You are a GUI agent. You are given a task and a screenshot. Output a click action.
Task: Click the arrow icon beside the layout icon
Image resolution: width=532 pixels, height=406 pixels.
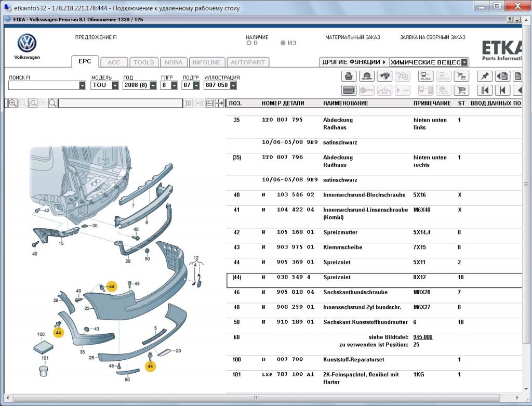point(220,103)
